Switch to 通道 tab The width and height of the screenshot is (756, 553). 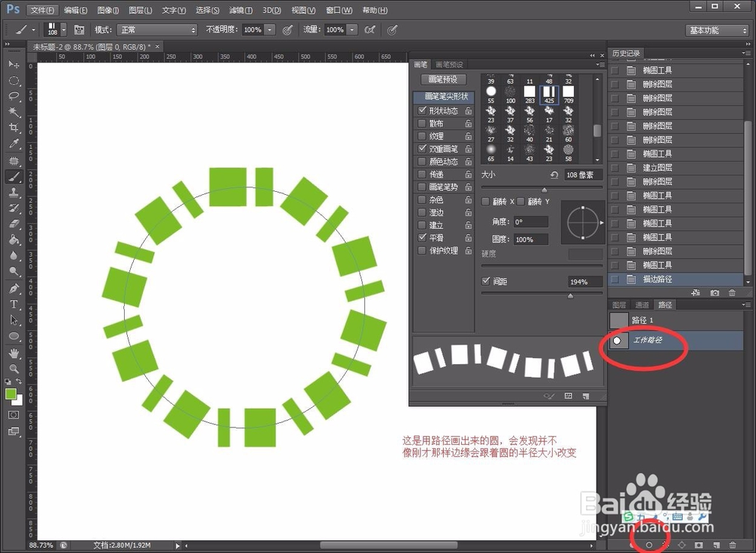[x=642, y=305]
